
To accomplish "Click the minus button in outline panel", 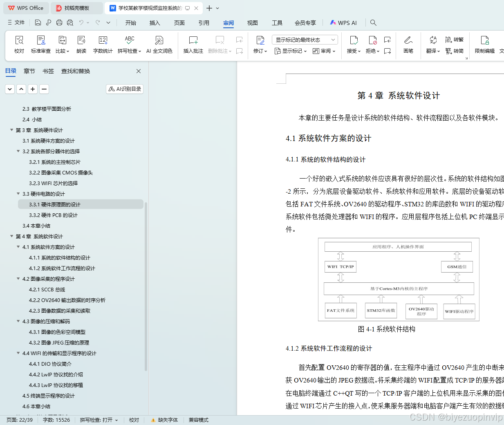I will (44, 89).
